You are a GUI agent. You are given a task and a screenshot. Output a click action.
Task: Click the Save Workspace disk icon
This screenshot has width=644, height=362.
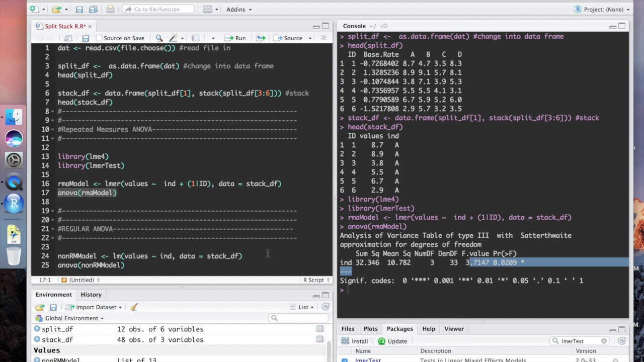point(53,307)
